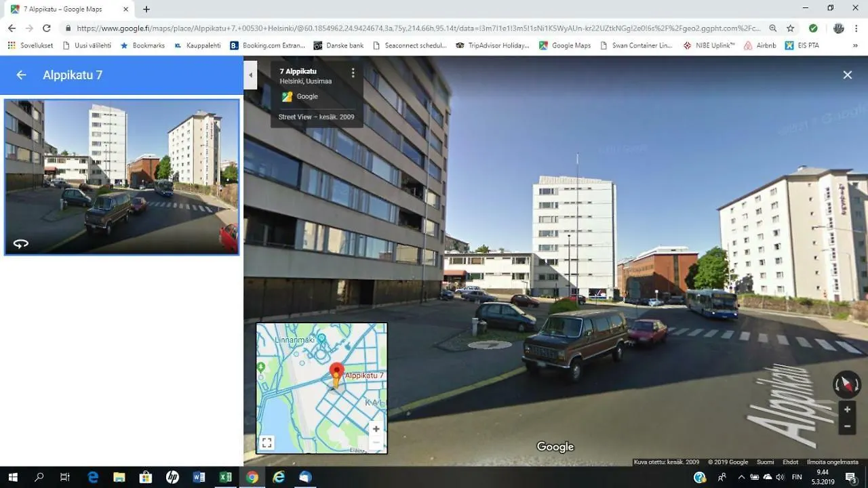The width and height of the screenshot is (868, 488).
Task: Zoom in on the mini map
Action: pyautogui.click(x=376, y=429)
